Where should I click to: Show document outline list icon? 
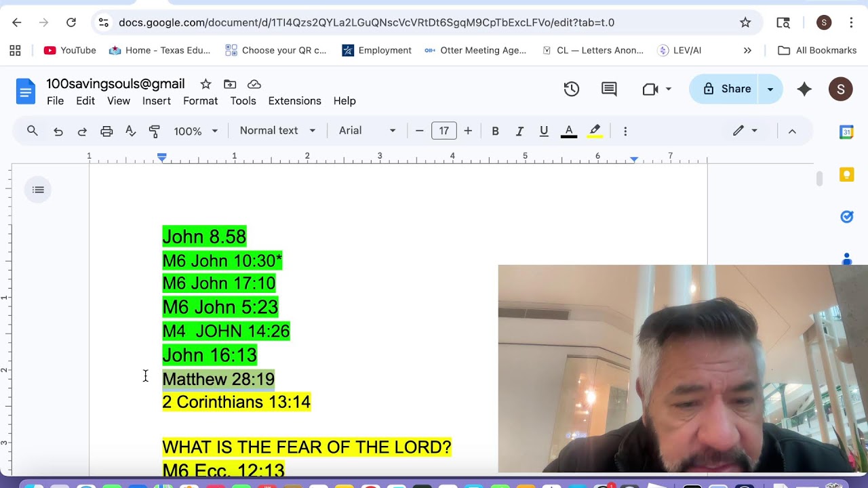click(x=39, y=190)
